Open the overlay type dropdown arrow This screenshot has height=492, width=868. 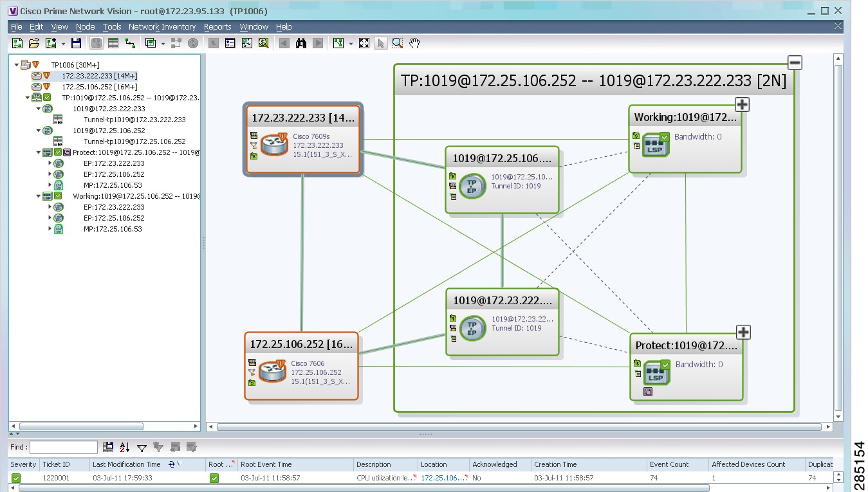[x=163, y=44]
